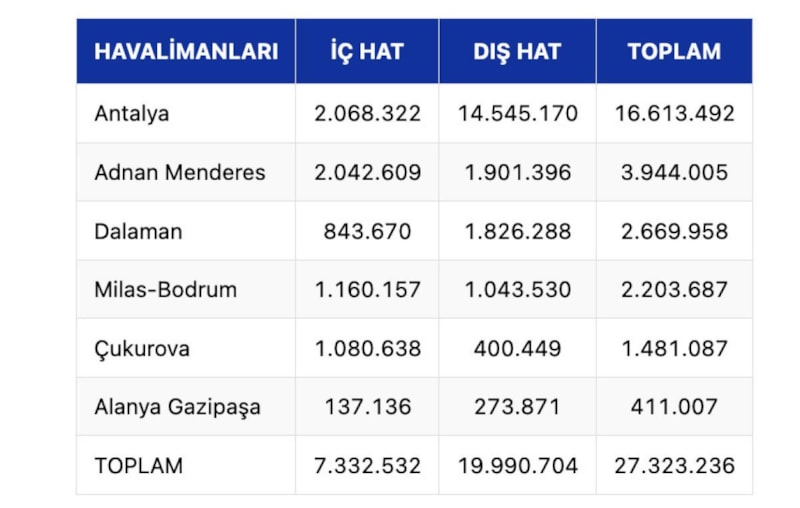
Task: Select Antalya's total value 16.613.492
Action: [x=674, y=113]
